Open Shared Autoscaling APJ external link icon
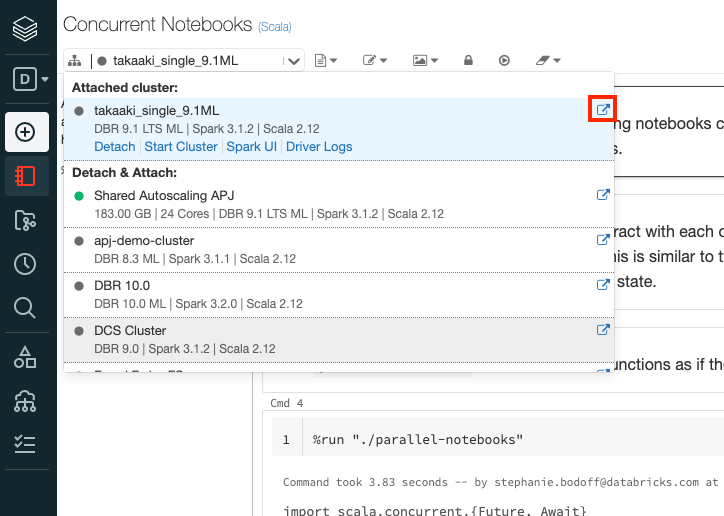724x516 pixels. pyautogui.click(x=603, y=195)
